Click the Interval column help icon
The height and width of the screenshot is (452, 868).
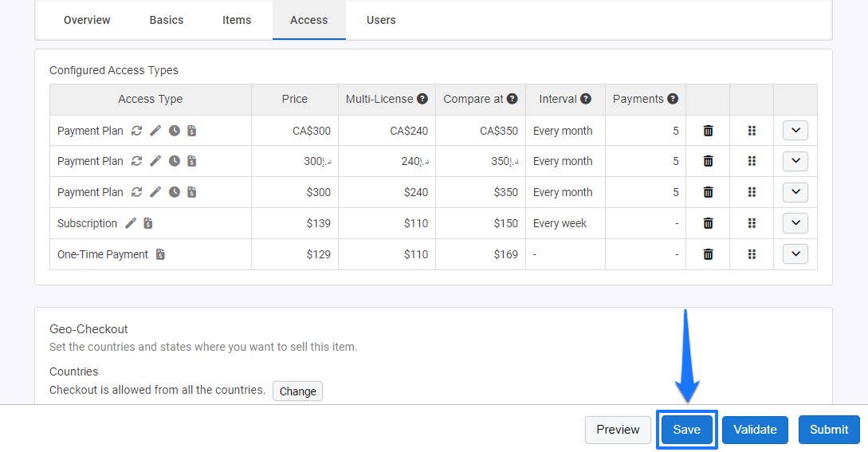coord(586,99)
